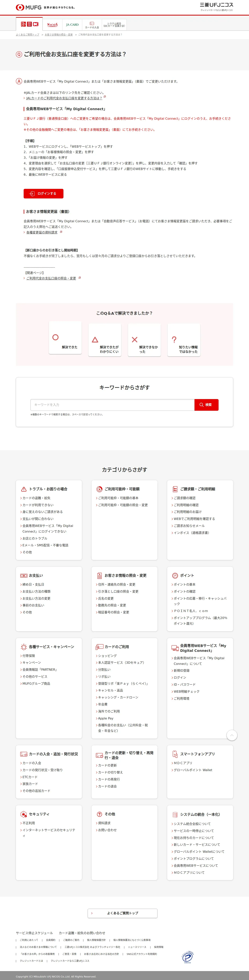Open the 各種変更届の資料請求 link
Screen dimensions: 249x980
click(x=42, y=232)
